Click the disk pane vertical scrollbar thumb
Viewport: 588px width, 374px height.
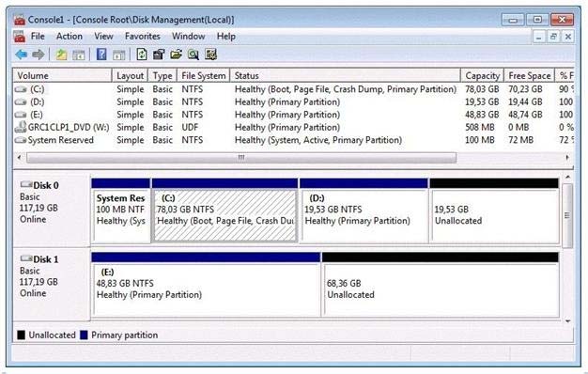pos(567,215)
